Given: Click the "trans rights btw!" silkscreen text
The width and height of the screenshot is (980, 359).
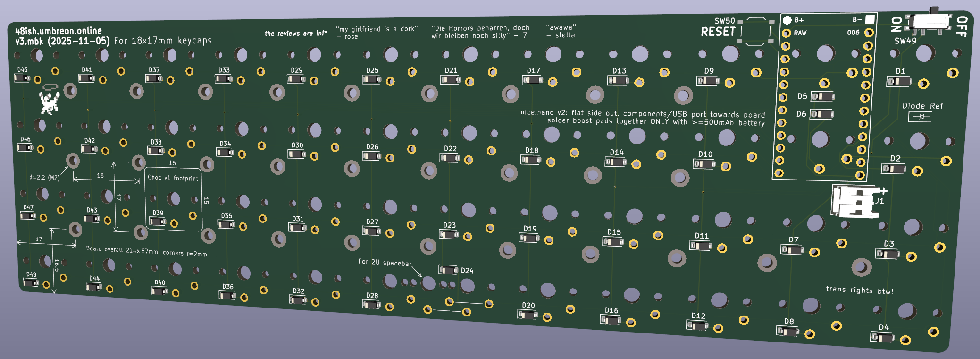Looking at the screenshot, I should 859,290.
